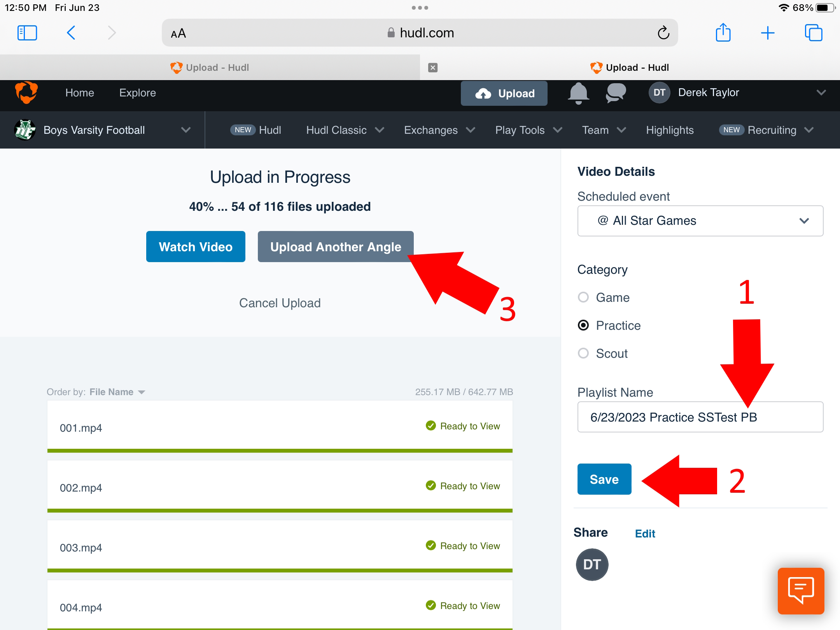Click the Hudl logo in the header
This screenshot has width=840, height=630.
[26, 93]
